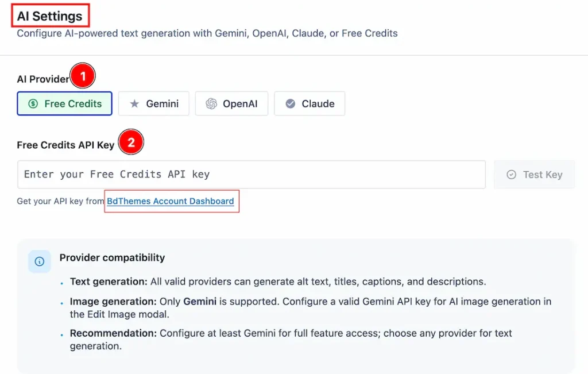Open the BdThemes Account Dashboard link

170,201
